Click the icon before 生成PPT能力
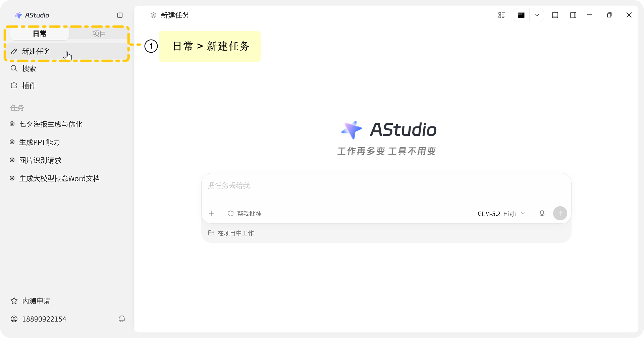Screen dimensions: 644x338 pos(12,142)
